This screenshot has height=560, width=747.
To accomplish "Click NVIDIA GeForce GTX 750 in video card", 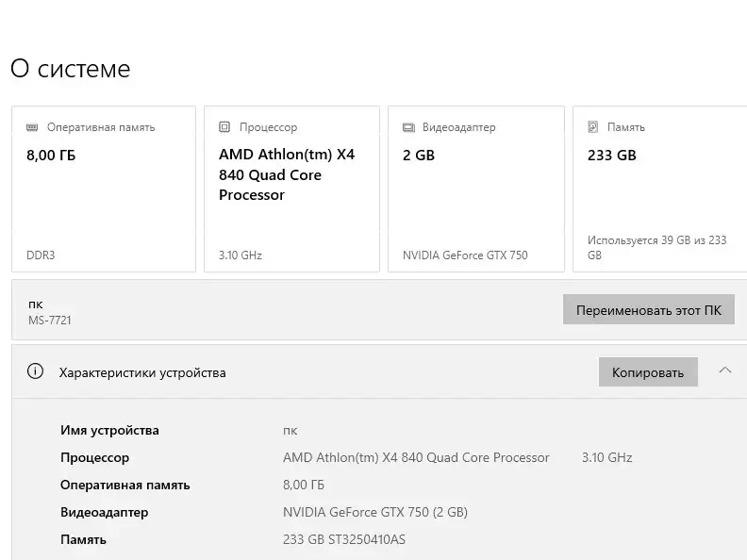I will (465, 255).
